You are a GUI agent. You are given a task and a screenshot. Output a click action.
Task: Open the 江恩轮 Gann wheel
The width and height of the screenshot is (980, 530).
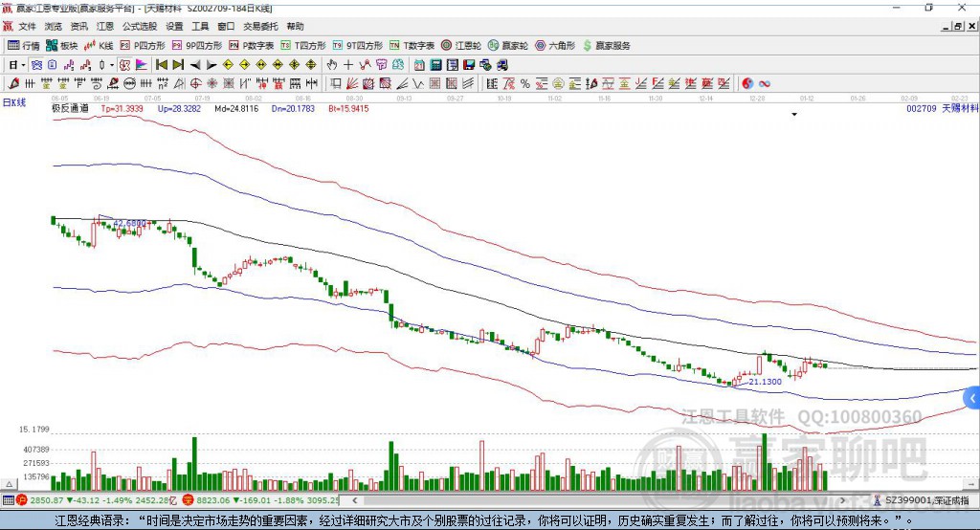coord(461,46)
